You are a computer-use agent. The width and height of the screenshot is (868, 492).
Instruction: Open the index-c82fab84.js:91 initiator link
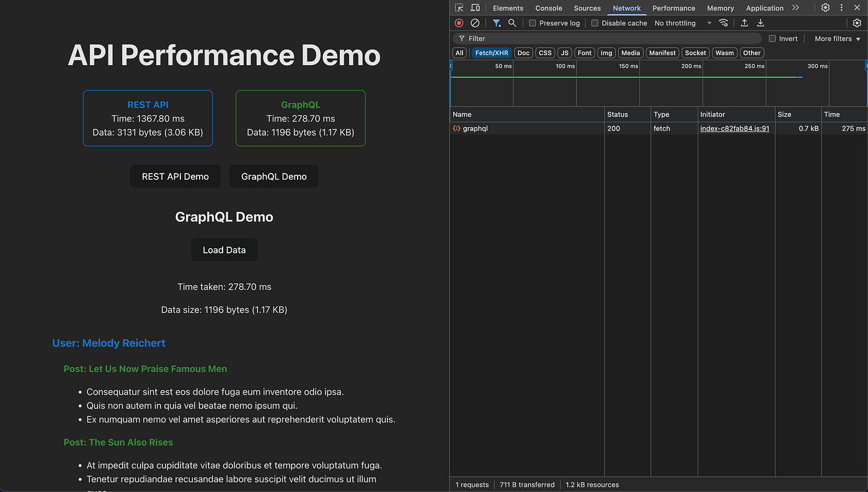735,128
